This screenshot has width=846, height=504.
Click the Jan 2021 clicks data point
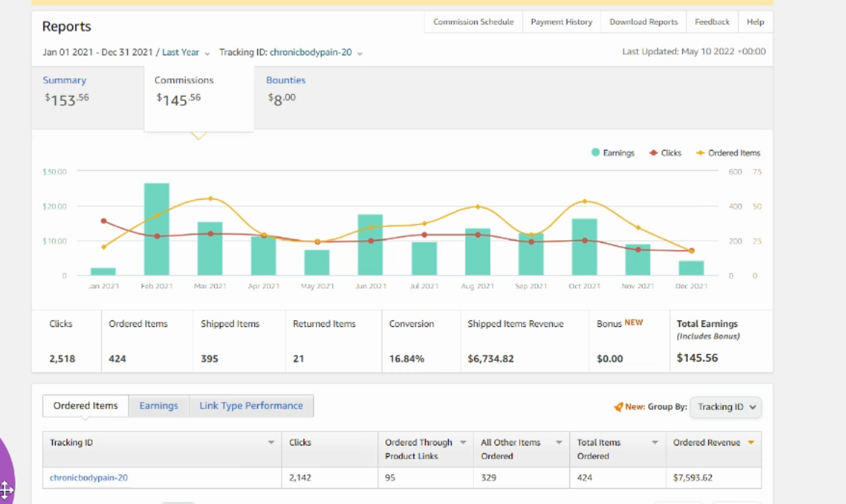[104, 221]
